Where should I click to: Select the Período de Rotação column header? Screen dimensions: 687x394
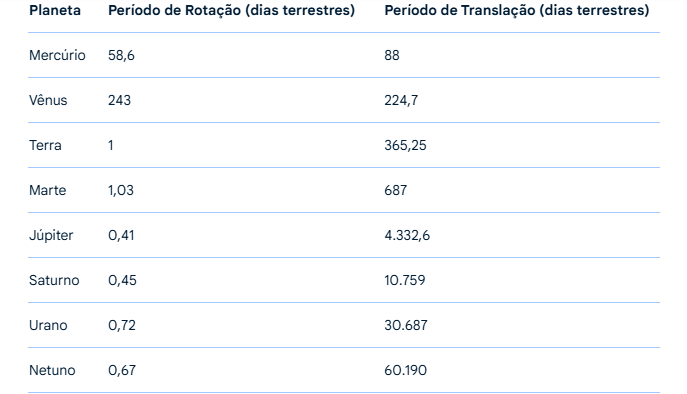[231, 11]
